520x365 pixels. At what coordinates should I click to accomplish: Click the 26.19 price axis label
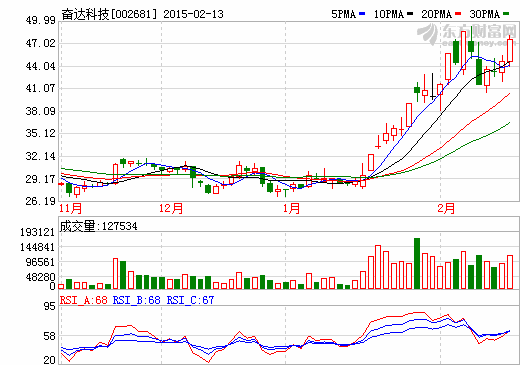[41, 201]
